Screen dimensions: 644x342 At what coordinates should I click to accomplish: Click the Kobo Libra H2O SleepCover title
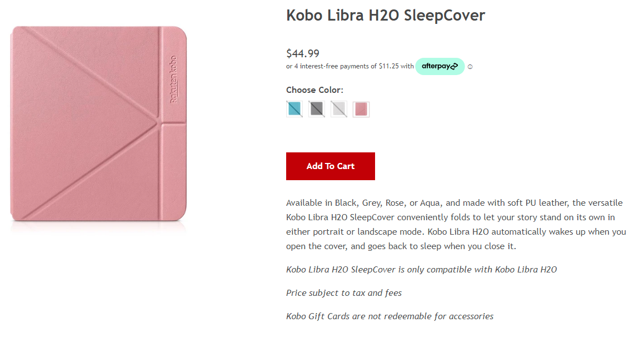click(386, 16)
